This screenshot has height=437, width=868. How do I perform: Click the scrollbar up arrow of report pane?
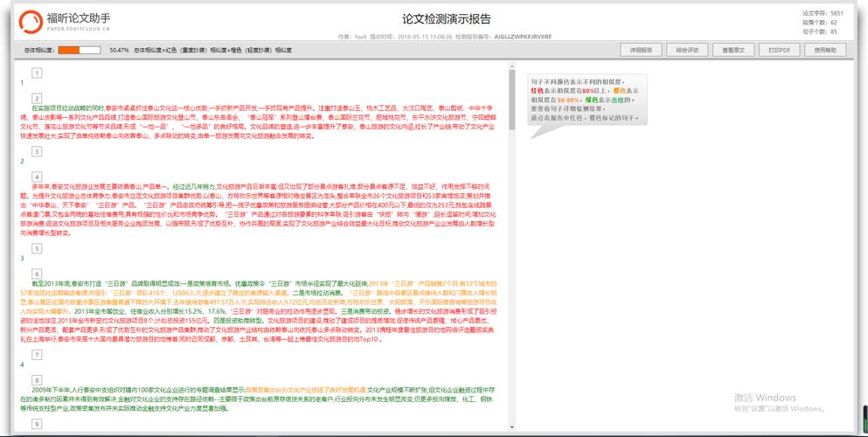click(513, 66)
